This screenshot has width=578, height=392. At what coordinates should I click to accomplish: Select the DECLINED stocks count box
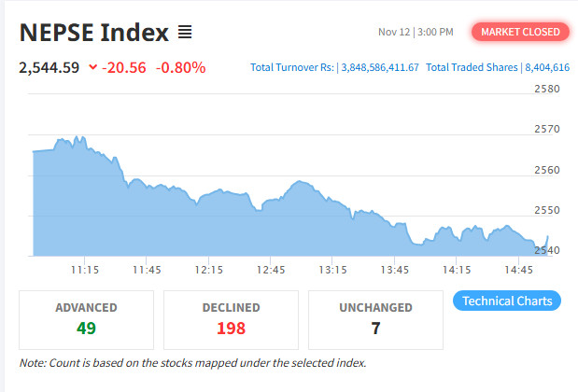(x=231, y=318)
